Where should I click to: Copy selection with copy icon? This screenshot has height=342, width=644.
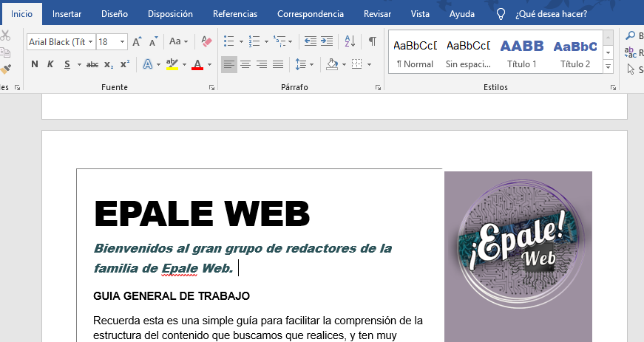tap(5, 52)
